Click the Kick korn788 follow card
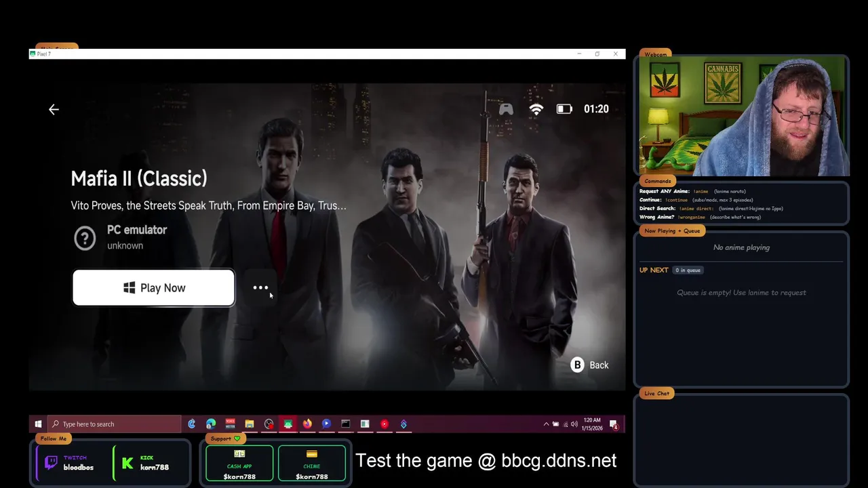The height and width of the screenshot is (488, 868). pyautogui.click(x=148, y=463)
